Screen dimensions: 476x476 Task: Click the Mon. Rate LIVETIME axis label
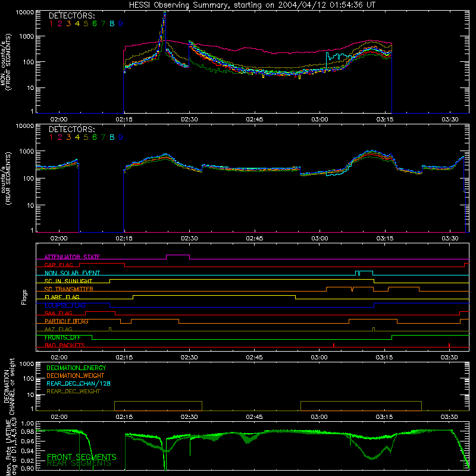pos(10,448)
